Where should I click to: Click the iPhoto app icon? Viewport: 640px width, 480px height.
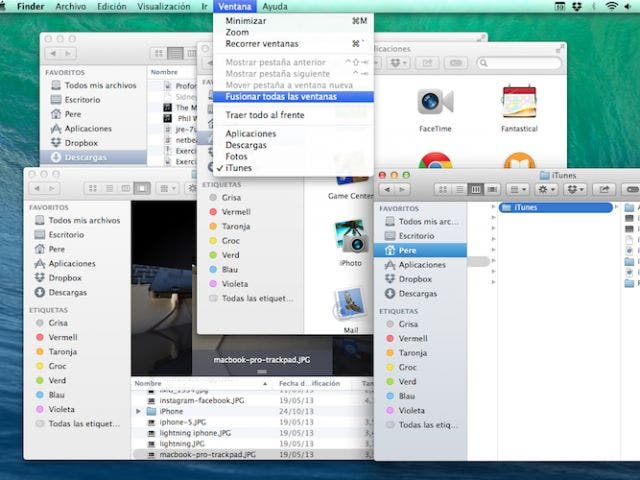pos(350,241)
